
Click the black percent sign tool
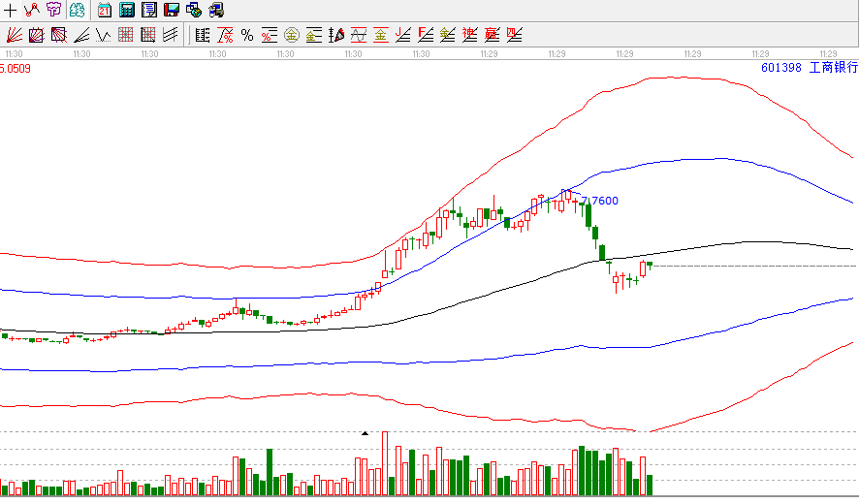click(x=247, y=35)
